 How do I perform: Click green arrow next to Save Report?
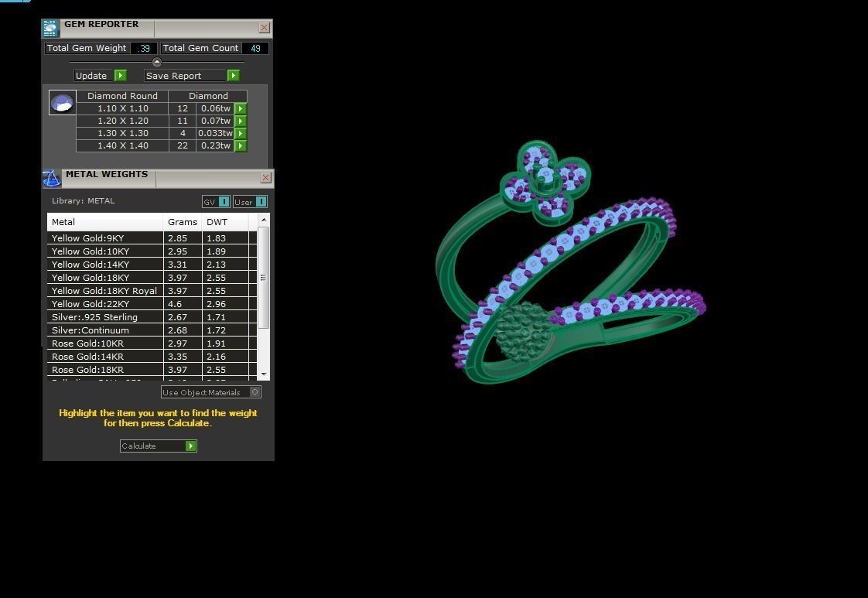point(233,75)
